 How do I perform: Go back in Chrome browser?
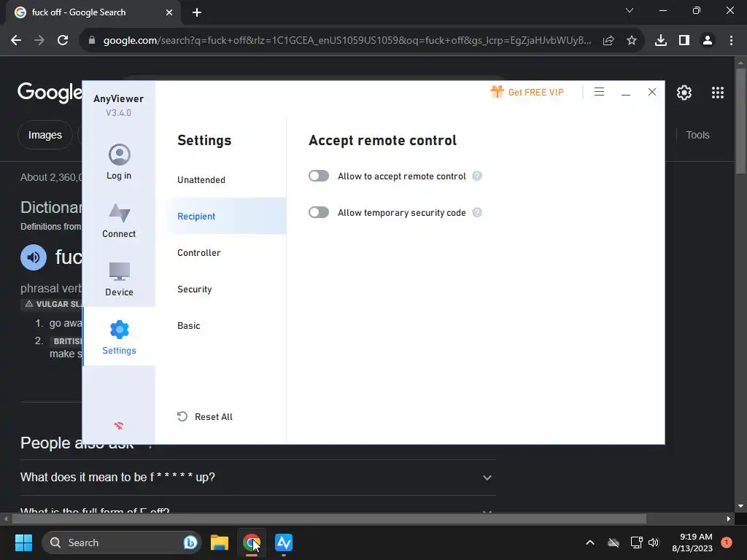tap(16, 41)
